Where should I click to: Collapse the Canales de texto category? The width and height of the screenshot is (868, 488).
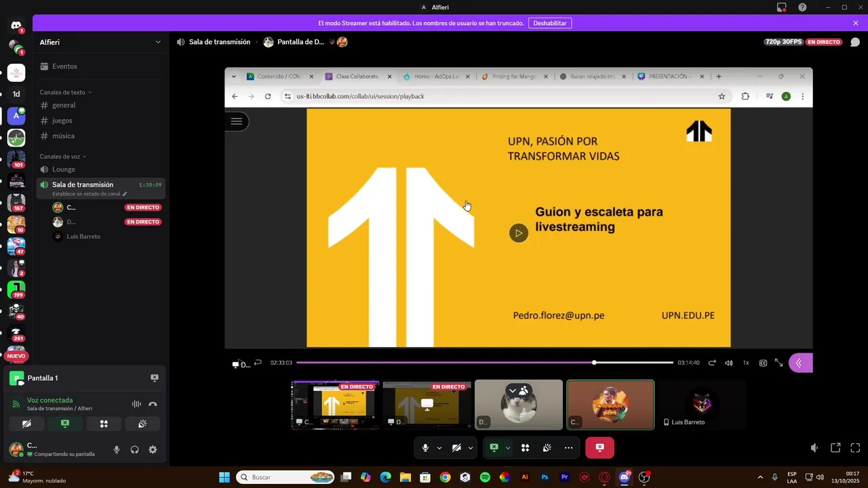65,92
